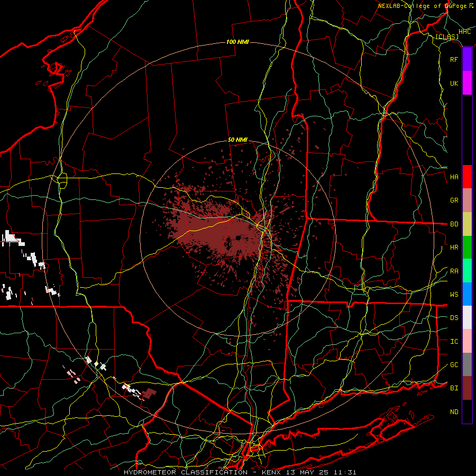Click the RF legend label

coord(454,59)
